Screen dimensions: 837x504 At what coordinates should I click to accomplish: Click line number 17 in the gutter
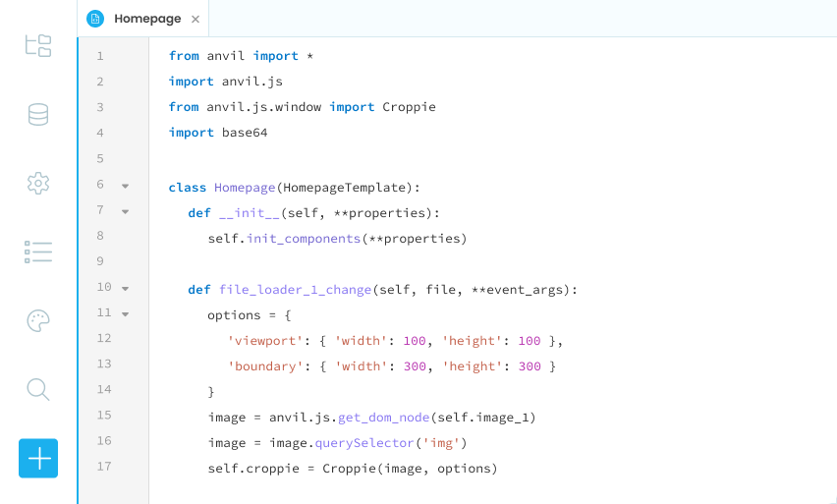point(105,467)
